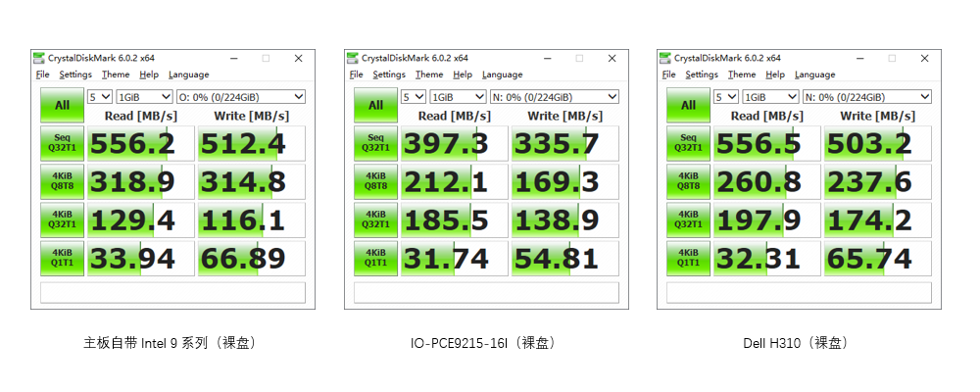Click the comment field in the Intel 9 window
980x392 pixels.
(173, 293)
